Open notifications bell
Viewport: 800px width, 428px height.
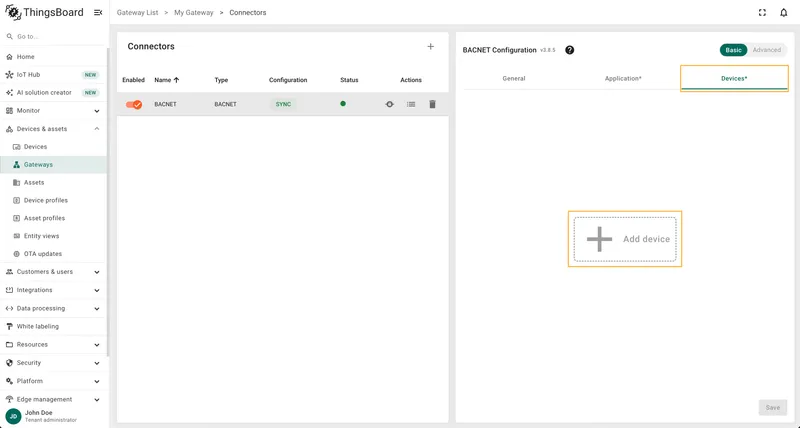tap(784, 13)
